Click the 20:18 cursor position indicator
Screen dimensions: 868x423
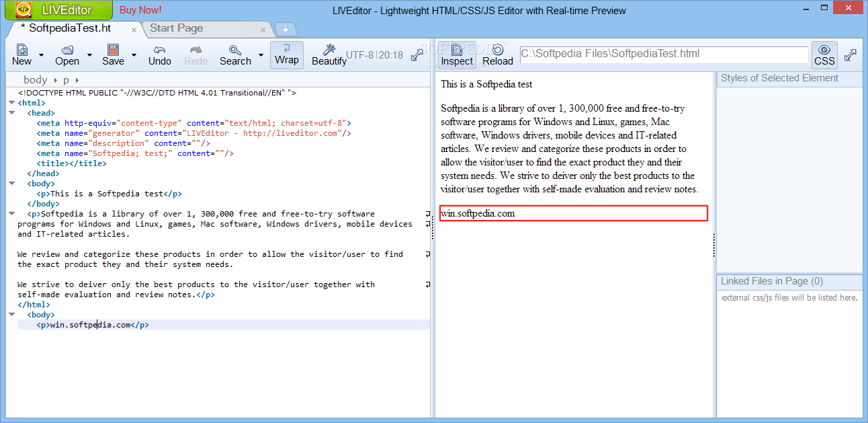pos(391,55)
